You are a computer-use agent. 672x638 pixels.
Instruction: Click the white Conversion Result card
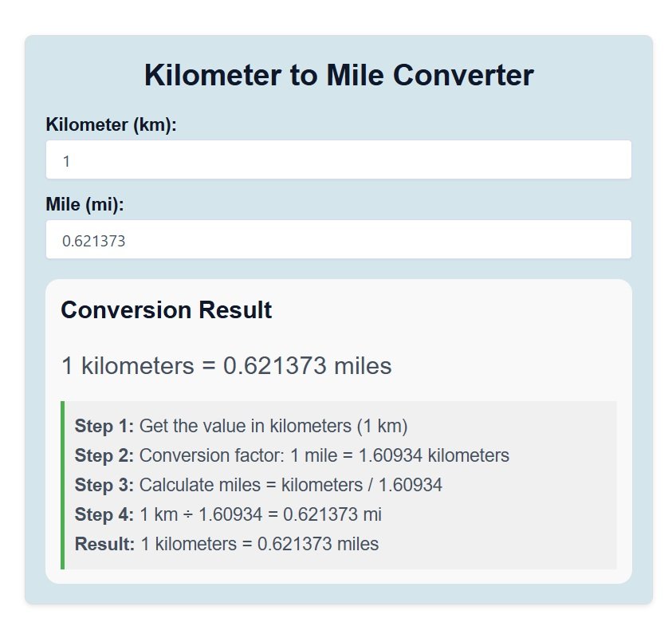[558, 335]
